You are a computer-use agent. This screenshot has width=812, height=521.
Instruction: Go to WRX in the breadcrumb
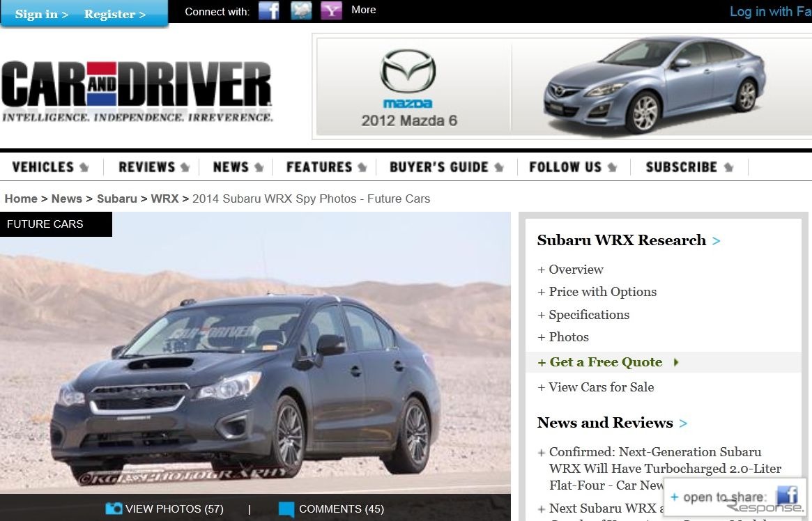(x=164, y=199)
